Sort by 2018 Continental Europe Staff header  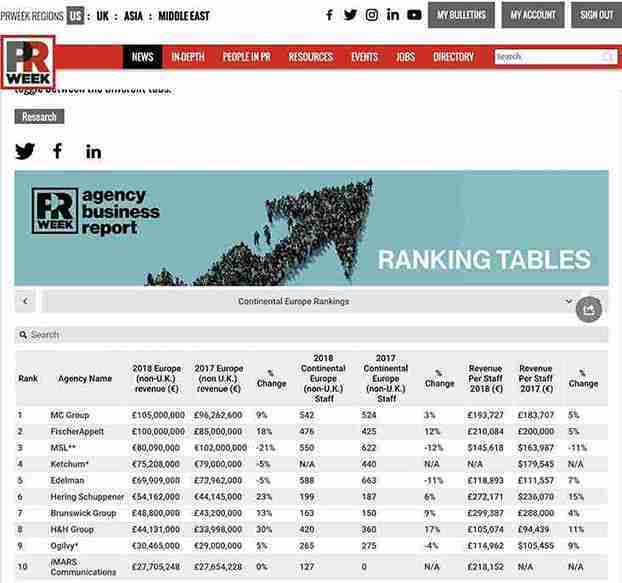coord(323,378)
